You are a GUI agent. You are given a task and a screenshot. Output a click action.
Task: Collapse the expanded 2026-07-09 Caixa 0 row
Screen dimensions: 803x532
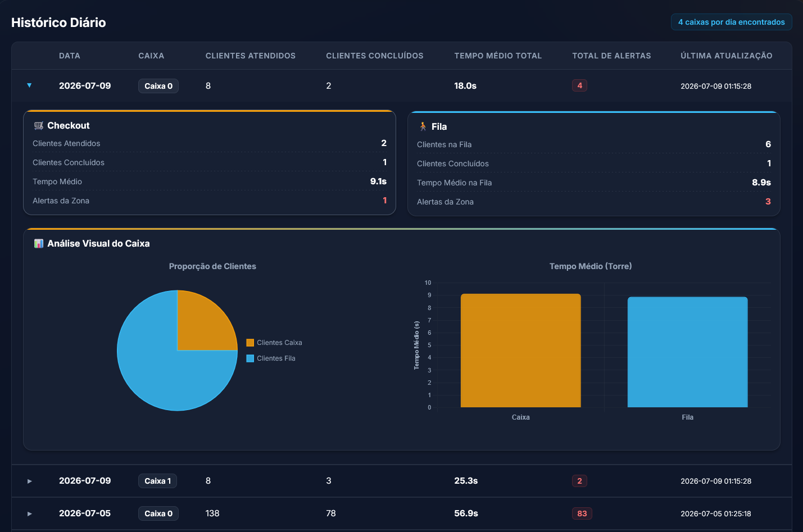[x=29, y=85]
